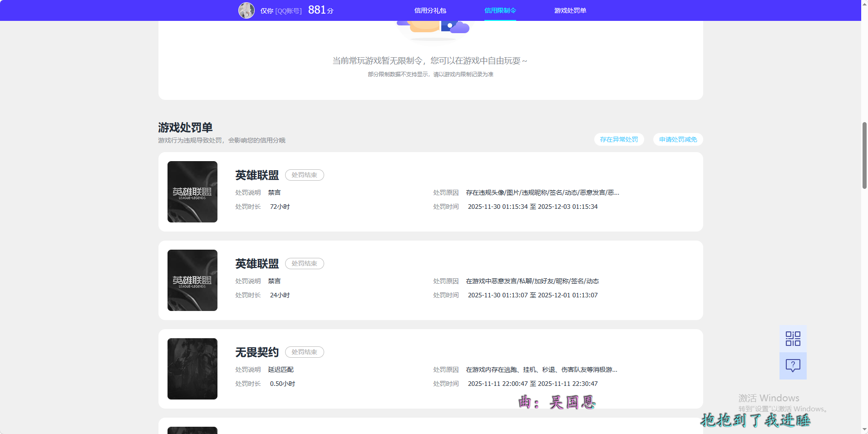Click reason text 在游戏中恶意发言/私聊/加好友
This screenshot has width=868, height=434.
pyautogui.click(x=533, y=281)
